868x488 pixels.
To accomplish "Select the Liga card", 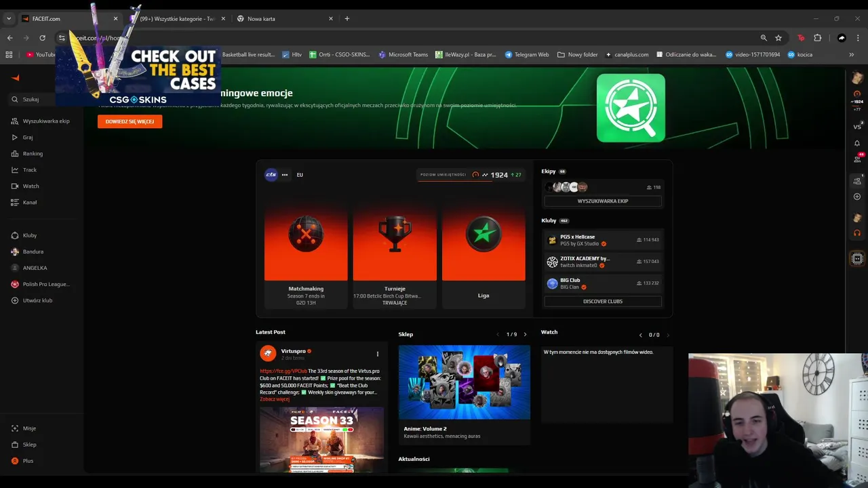I will (x=484, y=252).
